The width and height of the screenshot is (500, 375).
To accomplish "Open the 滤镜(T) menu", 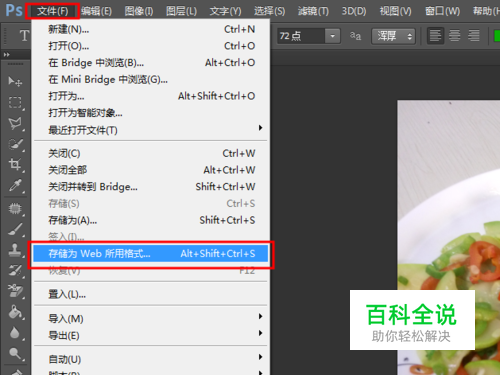I will [313, 11].
